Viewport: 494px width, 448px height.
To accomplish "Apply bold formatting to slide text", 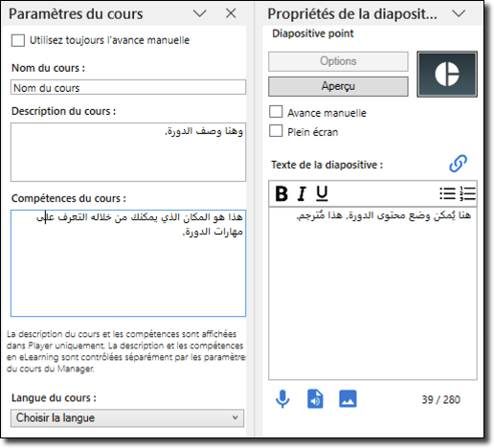I will pos(281,193).
